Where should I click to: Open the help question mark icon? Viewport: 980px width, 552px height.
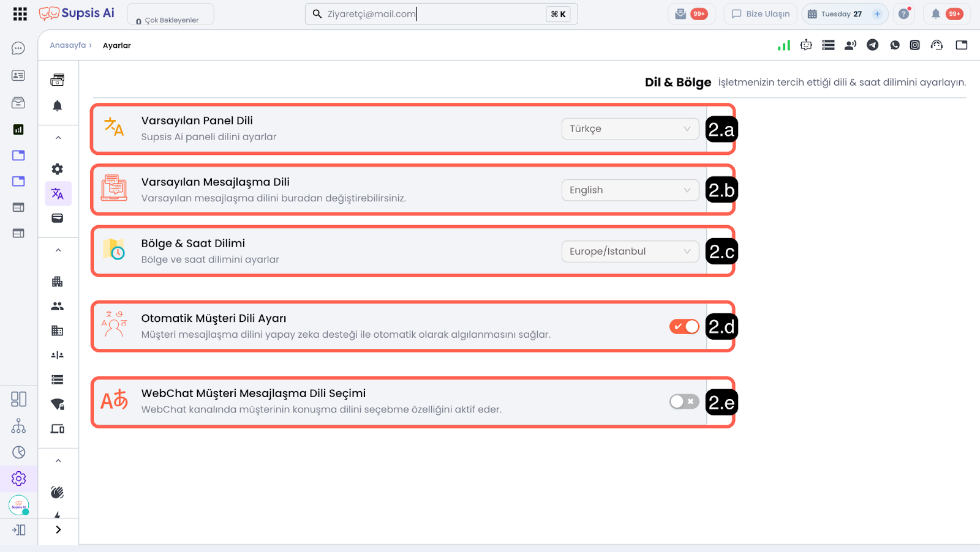pyautogui.click(x=903, y=14)
